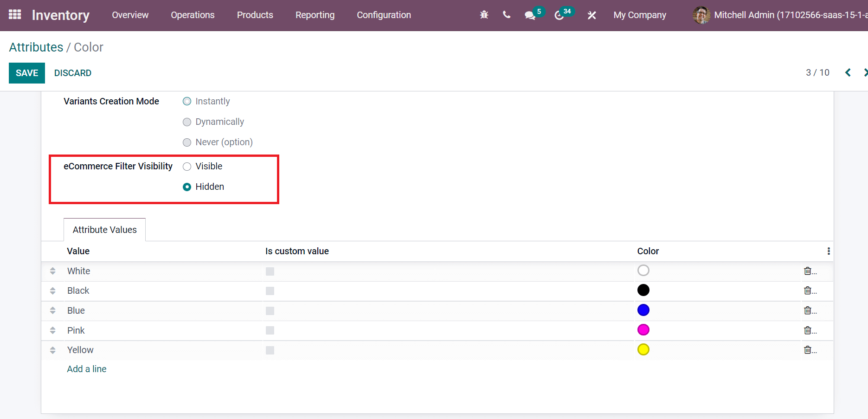Screen dimensions: 868x419
Task: Sort by Value column header
Action: (x=78, y=251)
